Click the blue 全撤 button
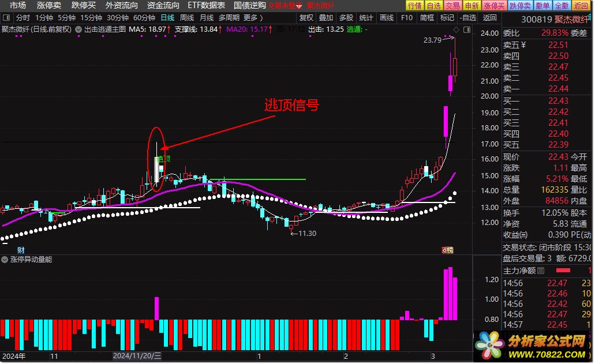Screen dimensions: 595x364 (562, 6)
